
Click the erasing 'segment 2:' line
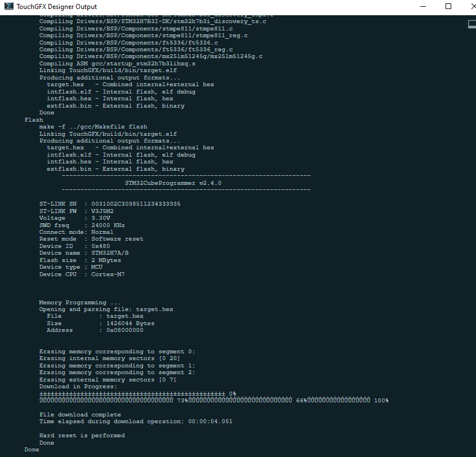(x=117, y=372)
